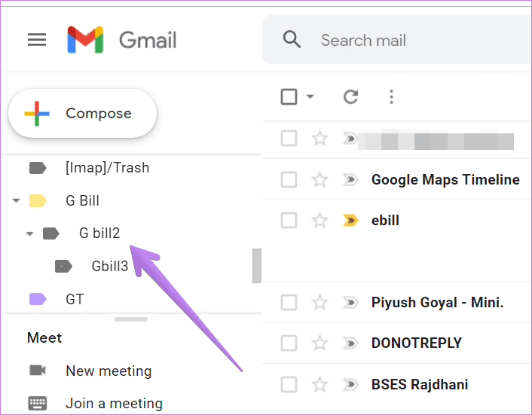The width and height of the screenshot is (532, 415).
Task: Open the Piyush Goyal - Mini. email
Action: [437, 302]
